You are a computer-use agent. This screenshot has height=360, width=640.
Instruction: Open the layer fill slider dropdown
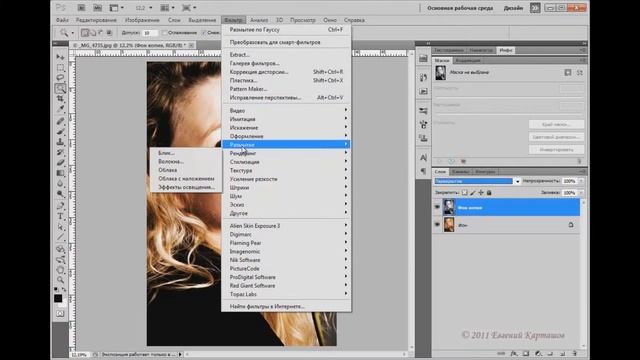coord(581,193)
